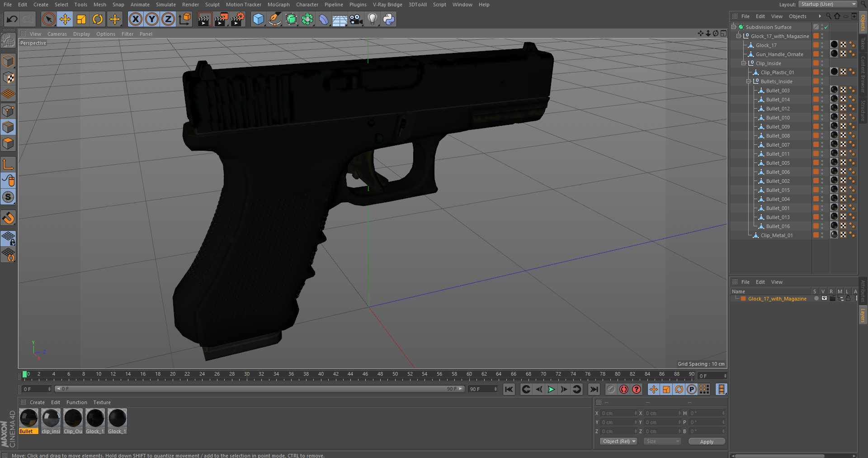The width and height of the screenshot is (868, 458).
Task: Play the animation forwards
Action: tap(551, 389)
